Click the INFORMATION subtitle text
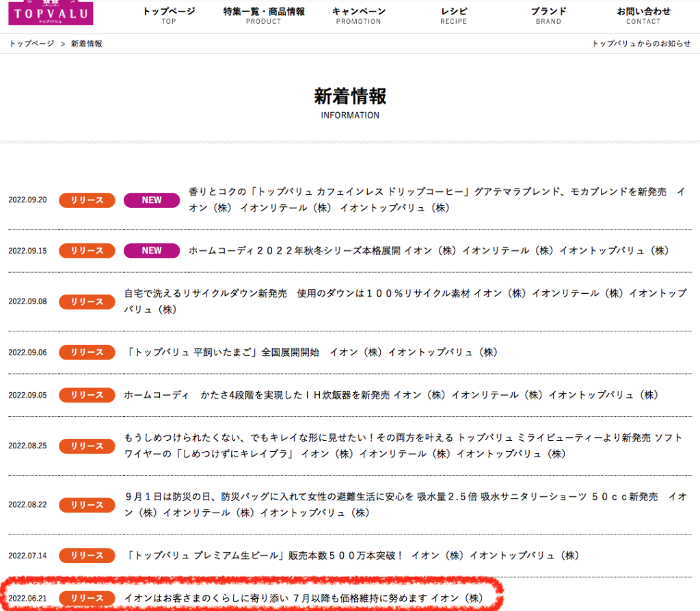700x611 pixels. click(350, 115)
